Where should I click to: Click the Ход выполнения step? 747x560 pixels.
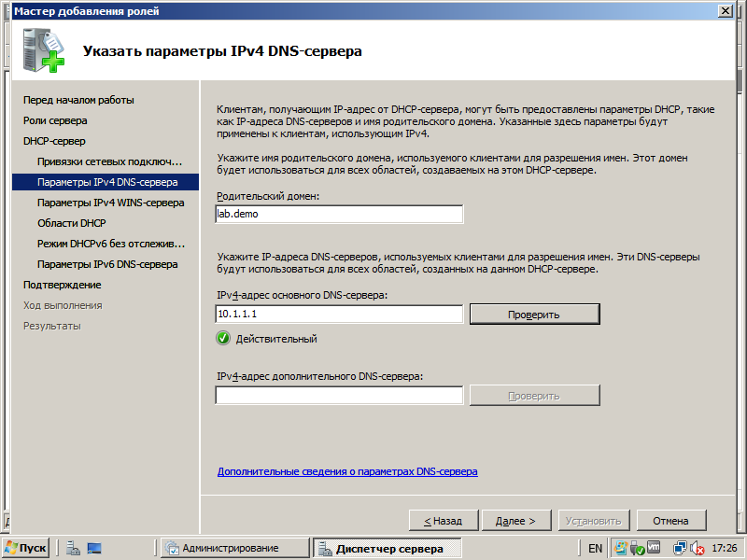click(63, 305)
